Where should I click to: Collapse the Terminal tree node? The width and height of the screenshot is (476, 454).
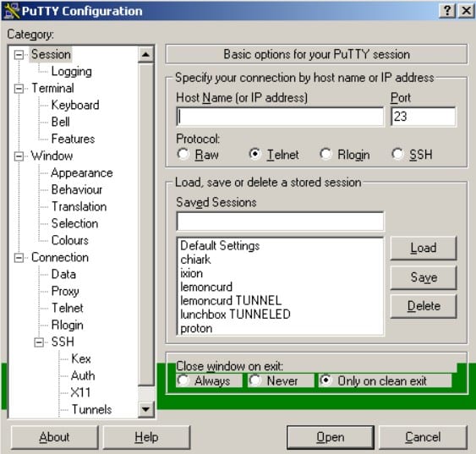[19, 88]
